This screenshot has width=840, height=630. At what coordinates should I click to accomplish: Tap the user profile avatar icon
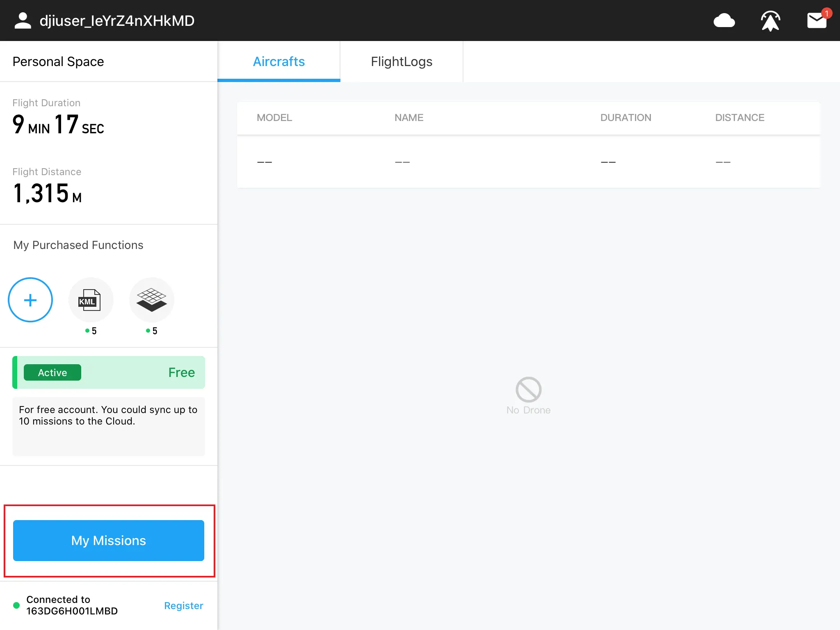tap(23, 21)
